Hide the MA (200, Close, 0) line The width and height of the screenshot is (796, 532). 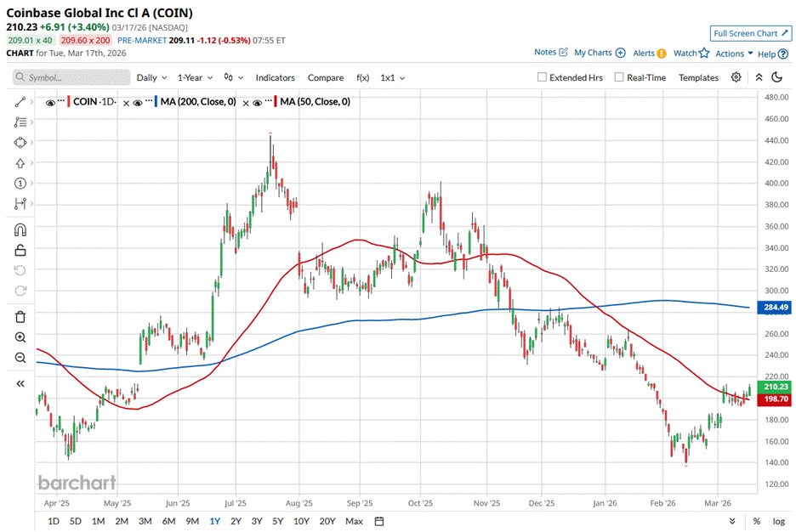tap(137, 102)
